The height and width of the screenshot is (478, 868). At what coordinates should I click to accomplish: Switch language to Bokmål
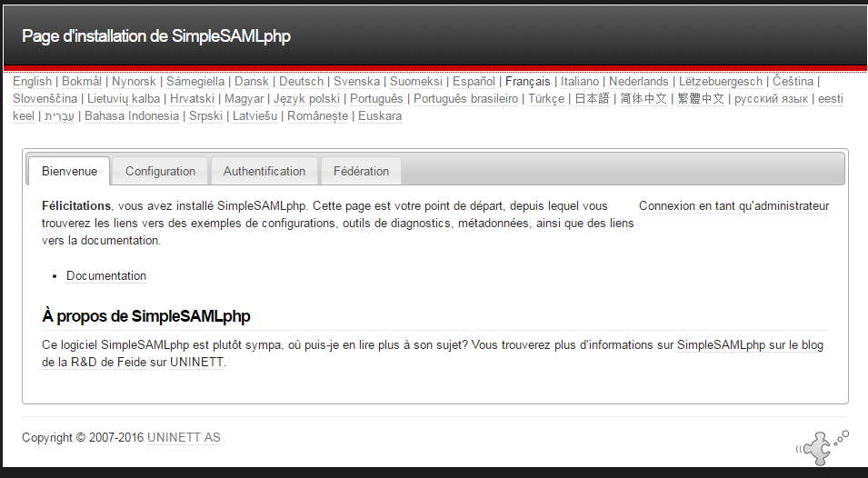pyautogui.click(x=82, y=81)
